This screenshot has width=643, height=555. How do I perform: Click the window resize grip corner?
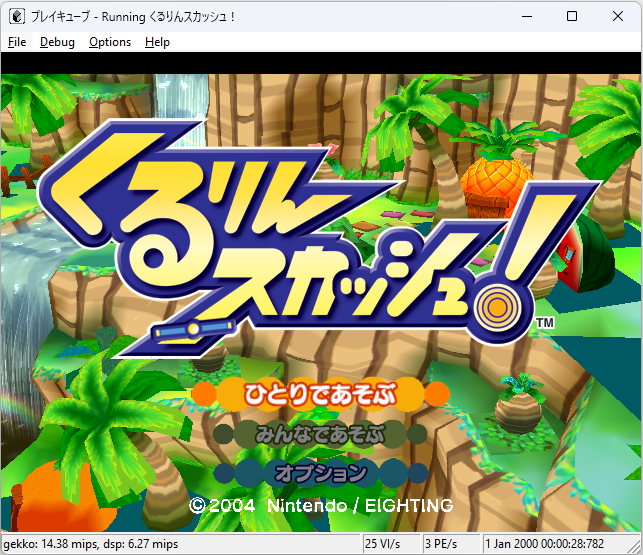[634, 546]
